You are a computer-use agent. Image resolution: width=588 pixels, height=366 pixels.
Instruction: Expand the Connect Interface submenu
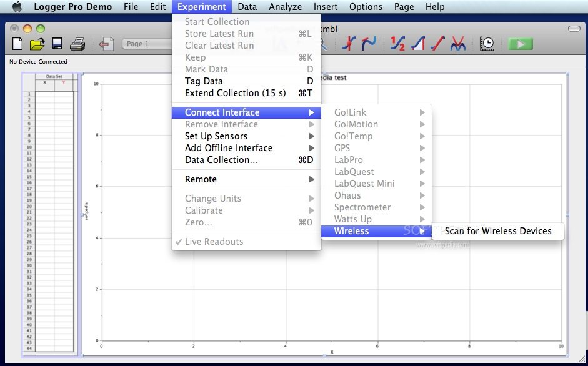[246, 112]
